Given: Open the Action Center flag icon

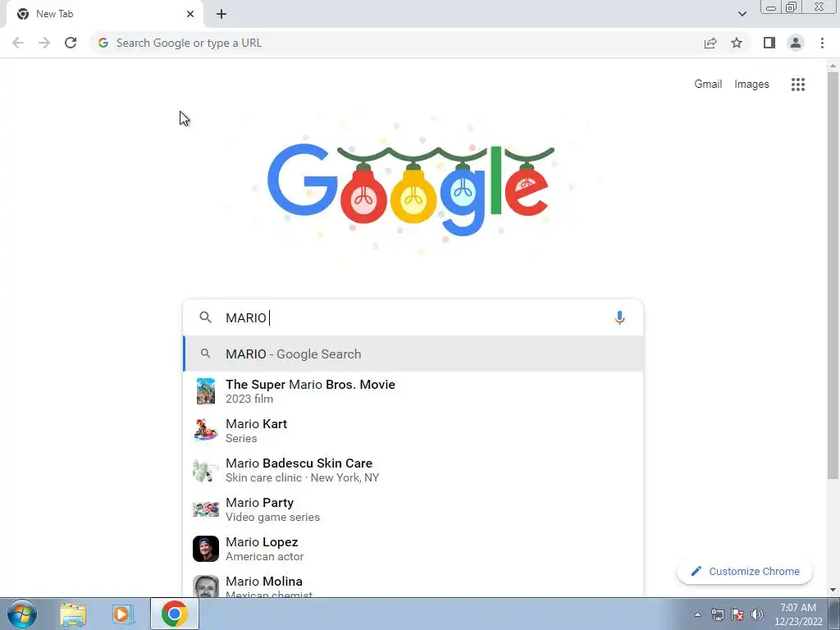Looking at the screenshot, I should click(x=737, y=614).
